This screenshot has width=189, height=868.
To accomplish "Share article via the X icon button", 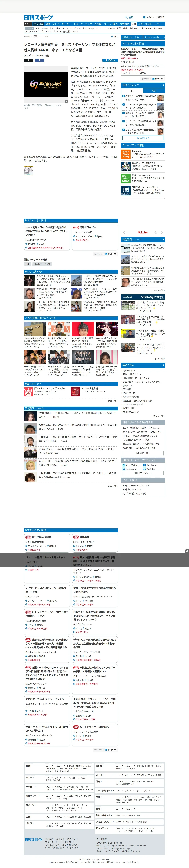I will pos(29,60).
